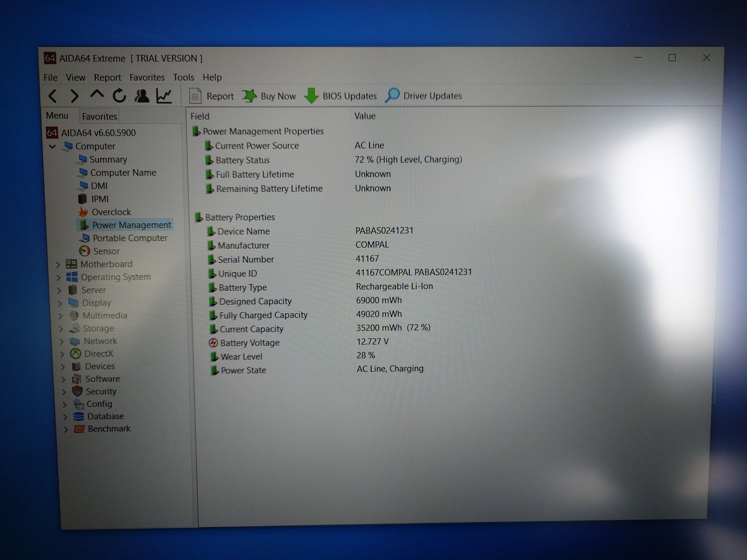Select Computer Name in the tree
The image size is (747, 560).
point(118,172)
